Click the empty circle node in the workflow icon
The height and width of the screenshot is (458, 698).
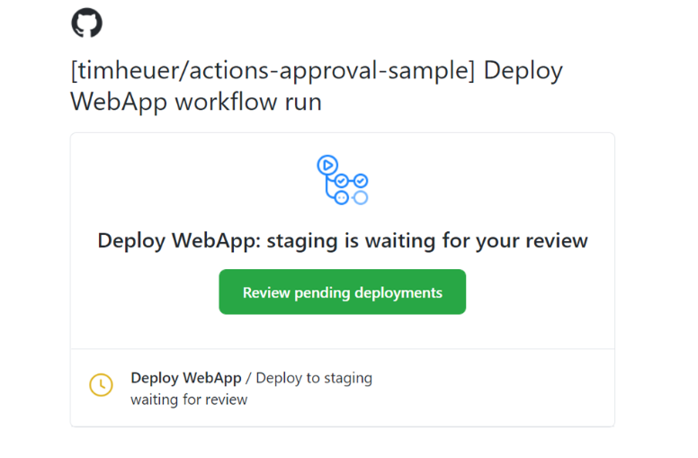pyautogui.click(x=361, y=197)
